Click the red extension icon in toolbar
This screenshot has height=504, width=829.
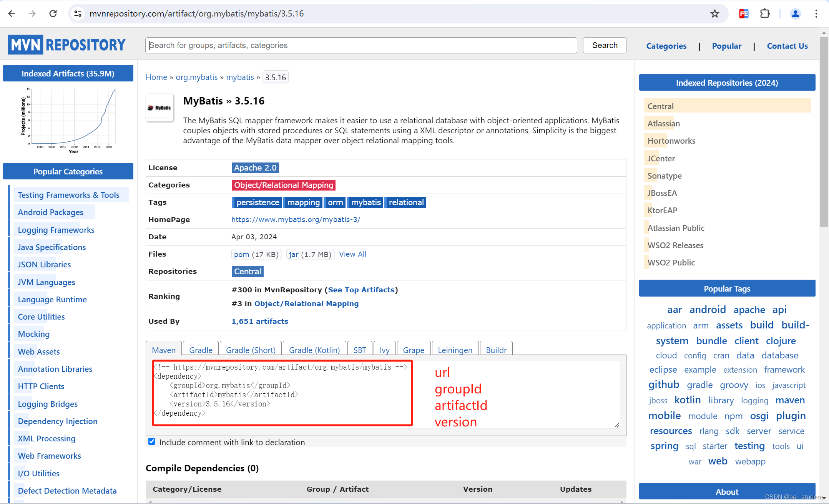(744, 14)
